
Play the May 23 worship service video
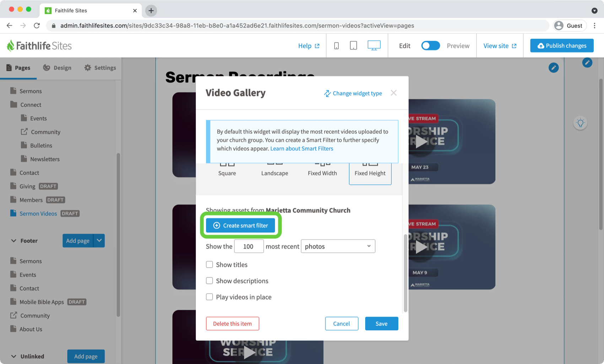coord(421,141)
